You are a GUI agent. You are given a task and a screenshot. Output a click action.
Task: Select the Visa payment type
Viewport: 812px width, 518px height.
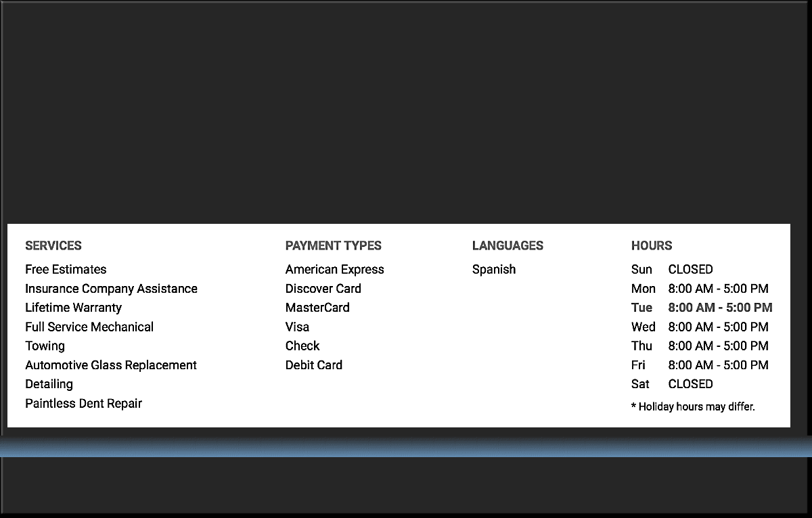point(297,327)
